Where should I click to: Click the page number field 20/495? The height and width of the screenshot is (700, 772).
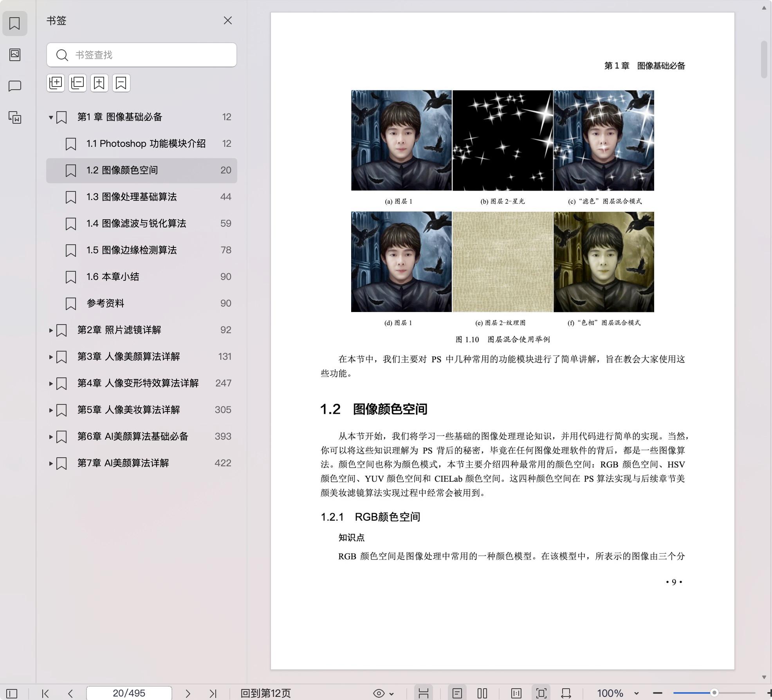click(x=129, y=693)
